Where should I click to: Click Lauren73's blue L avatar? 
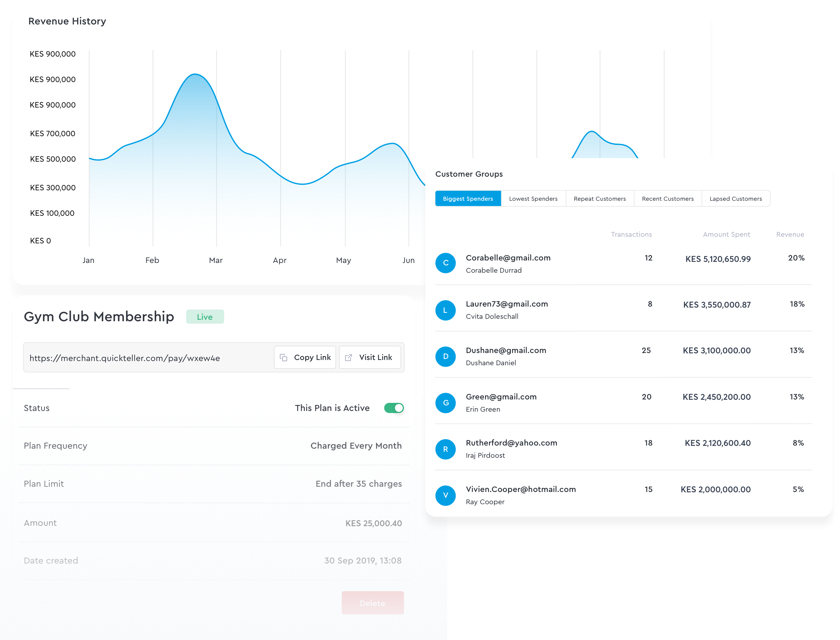[x=445, y=310]
